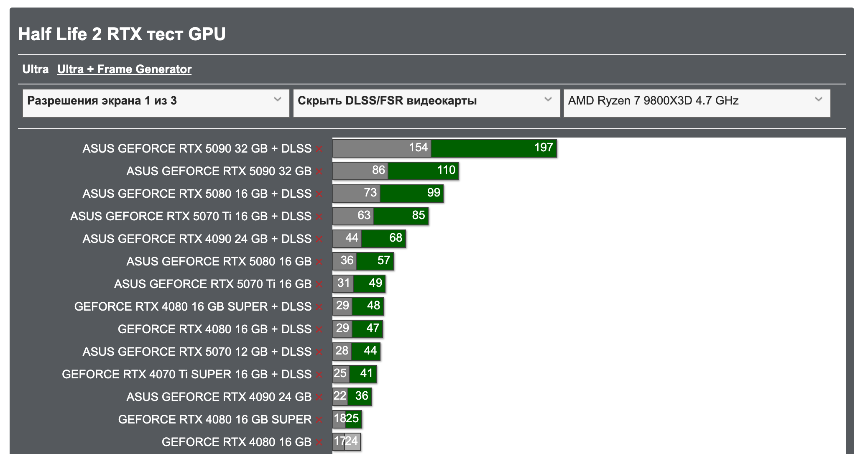Screen dimensions: 868x454
Task: Remove ASUS GEFORCE RTX 5090 32 GB + DLSS row
Action: [319, 149]
